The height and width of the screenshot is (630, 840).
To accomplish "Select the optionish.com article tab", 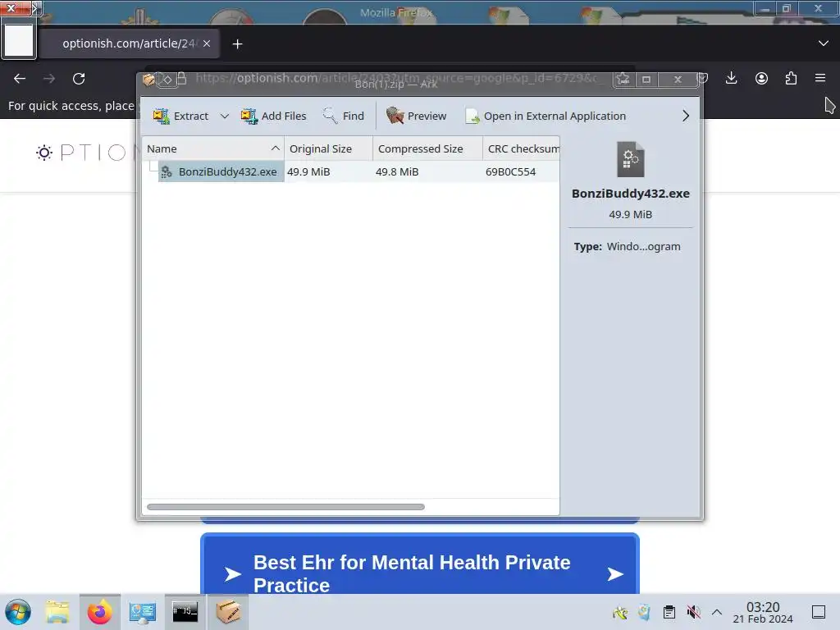I will point(129,43).
